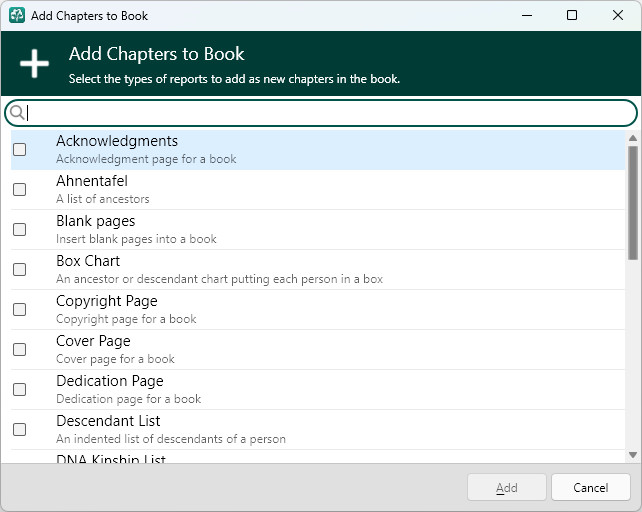Click the scrollbar down arrow
The image size is (642, 512).
coord(633,455)
